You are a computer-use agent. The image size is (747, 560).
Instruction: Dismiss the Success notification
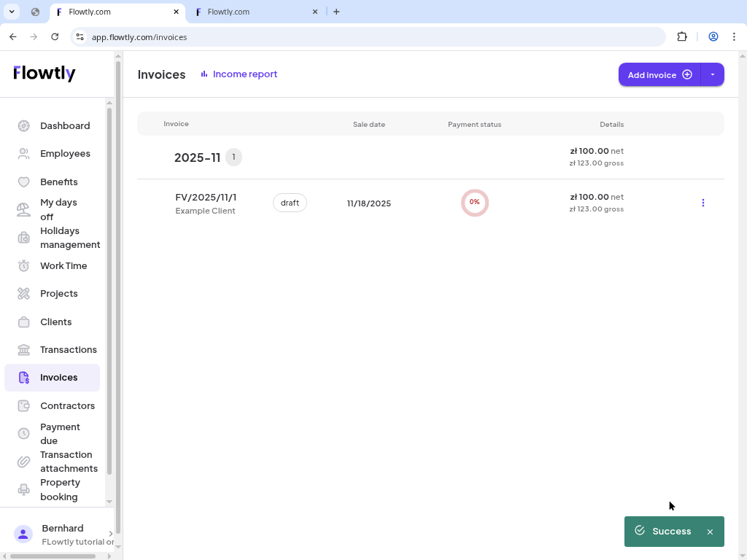pyautogui.click(x=710, y=532)
